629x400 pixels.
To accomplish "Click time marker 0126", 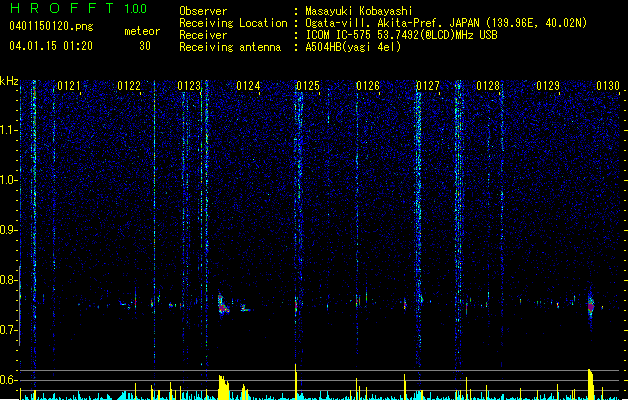I will point(368,86).
